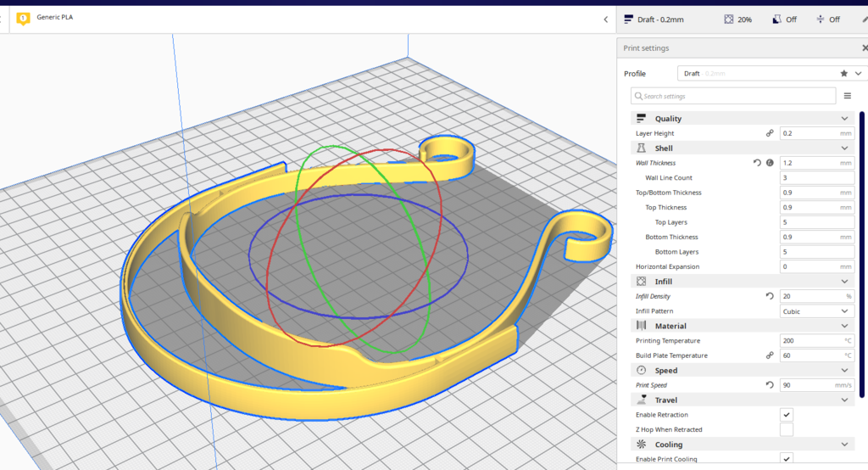Click the star icon in Profile box

pos(843,74)
